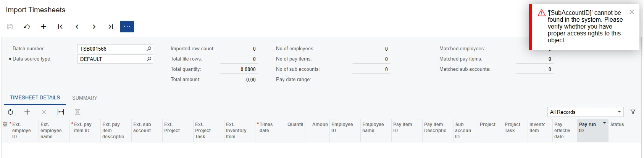The height and width of the screenshot is (158, 644).
Task: Click the Total amount value 0.00
Action: 239,80
